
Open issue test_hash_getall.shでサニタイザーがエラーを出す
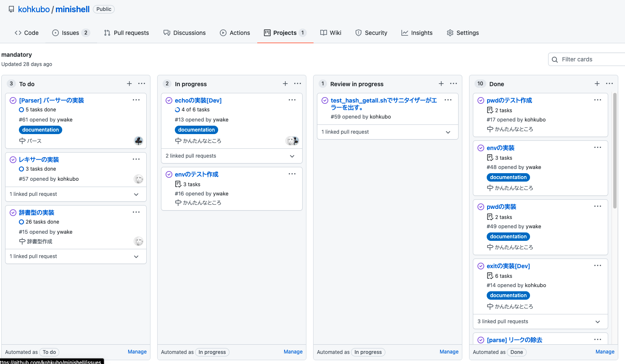pos(384,104)
